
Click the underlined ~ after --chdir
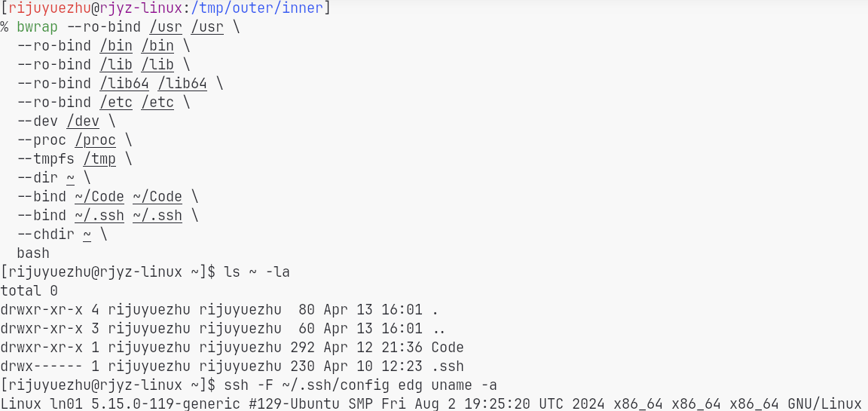pos(87,235)
